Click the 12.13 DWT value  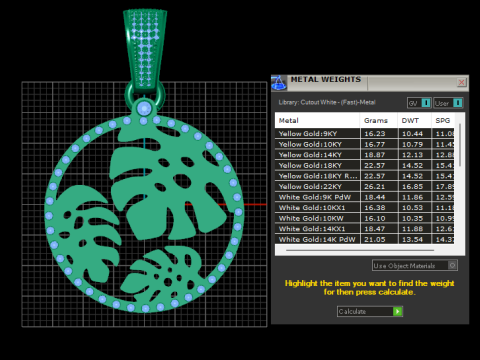[412, 155]
